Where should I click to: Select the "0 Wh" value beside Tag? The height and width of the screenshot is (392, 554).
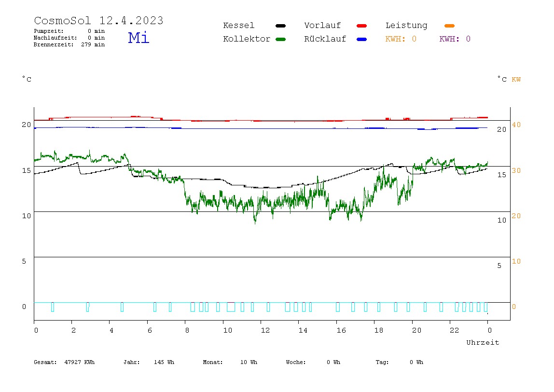[x=416, y=362]
